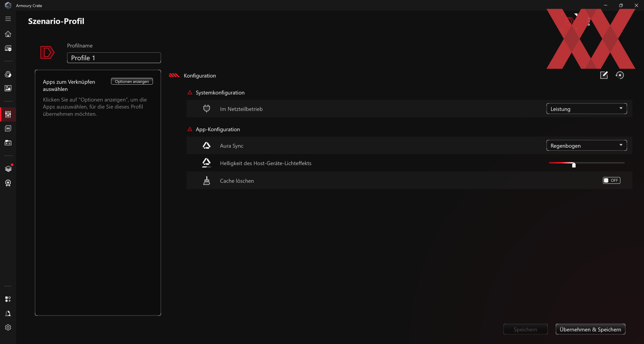Open the image/wallpaper sidebar icon
The height and width of the screenshot is (344, 644).
(x=8, y=88)
